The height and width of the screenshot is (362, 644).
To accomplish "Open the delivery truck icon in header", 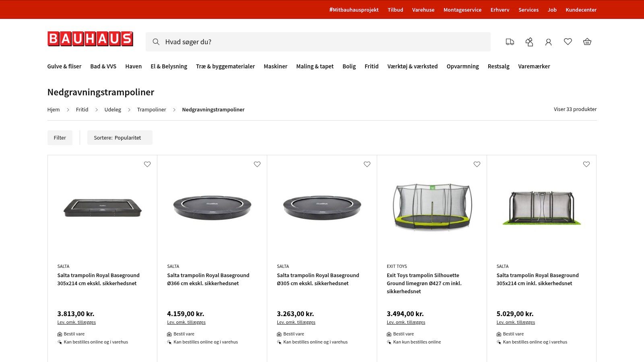I will [x=510, y=42].
